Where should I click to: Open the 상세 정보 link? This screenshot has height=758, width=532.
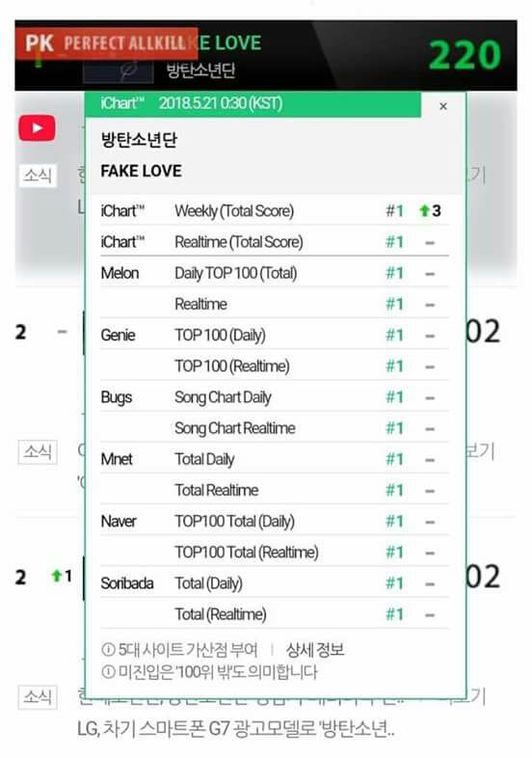pyautogui.click(x=315, y=649)
